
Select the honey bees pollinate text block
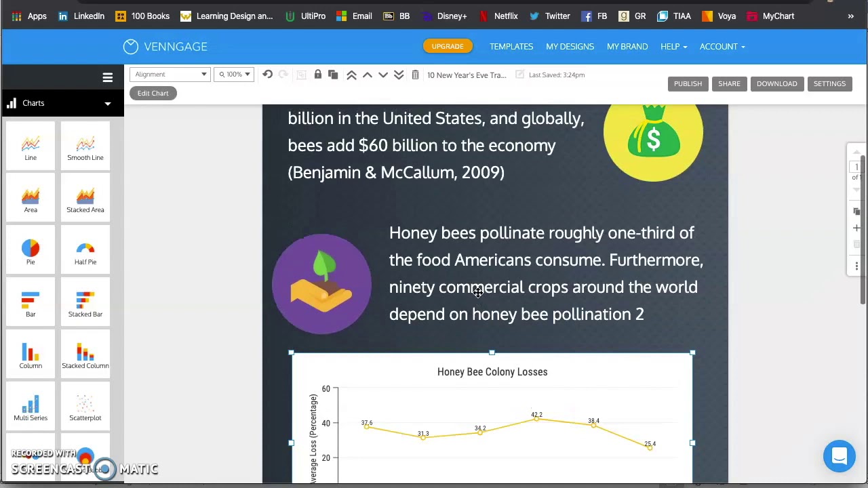[546, 274]
